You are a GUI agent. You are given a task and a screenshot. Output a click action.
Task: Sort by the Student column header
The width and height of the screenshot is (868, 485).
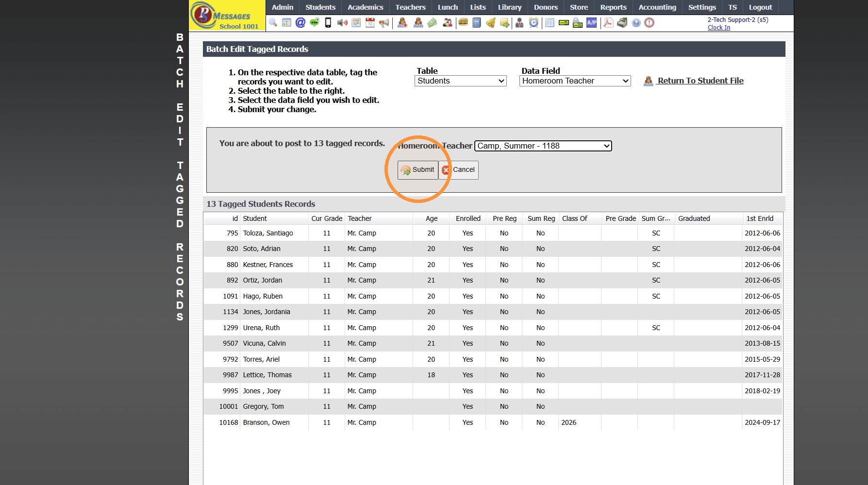[x=274, y=218]
